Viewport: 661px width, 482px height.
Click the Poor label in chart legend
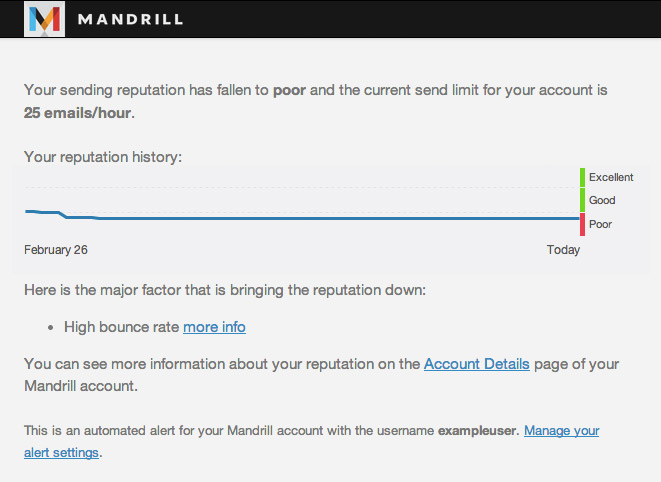[x=600, y=224]
